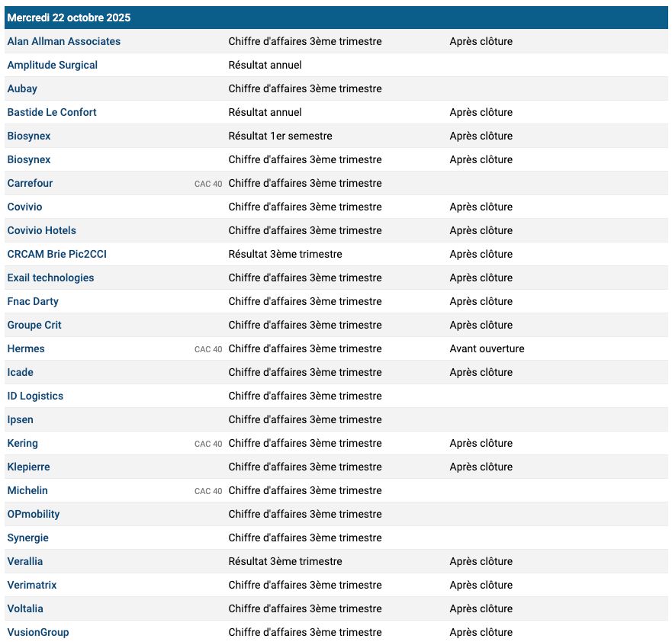The width and height of the screenshot is (672, 642).
Task: Open the Verallia link
Action: click(x=25, y=561)
